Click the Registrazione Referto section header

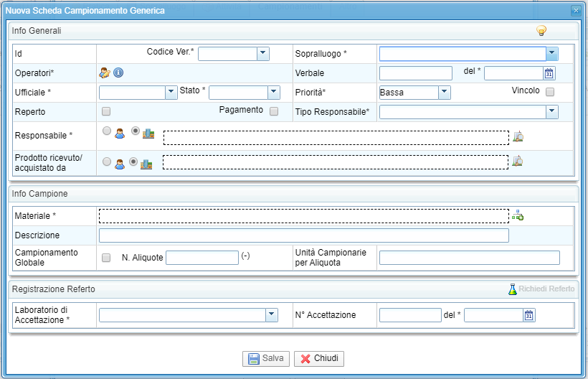point(293,289)
